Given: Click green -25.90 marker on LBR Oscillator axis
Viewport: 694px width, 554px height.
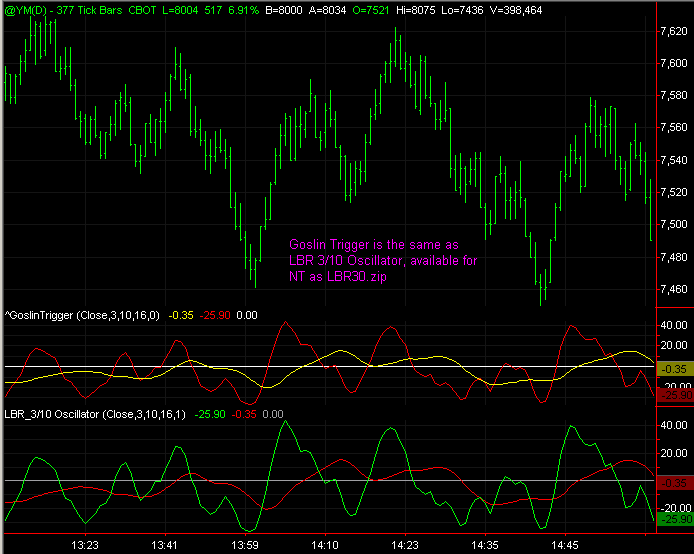Looking at the screenshot, I should (675, 519).
